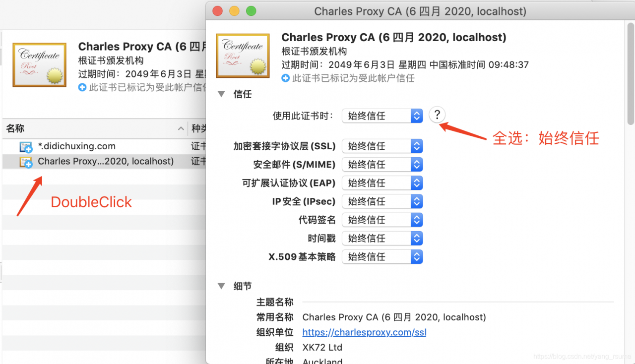Viewport: 635px width, 364px height.
Task: Click the blue plus icon in the Keychain window
Action: tap(82, 87)
